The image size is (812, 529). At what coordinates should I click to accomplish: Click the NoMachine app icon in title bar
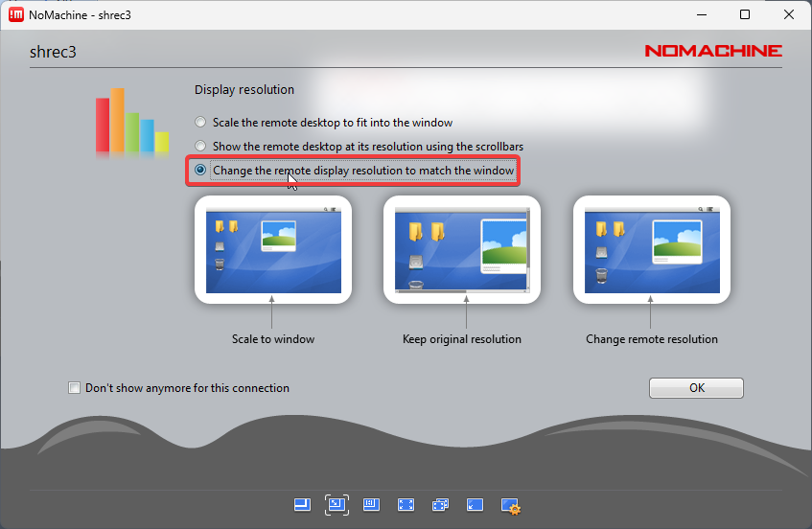[x=16, y=14]
